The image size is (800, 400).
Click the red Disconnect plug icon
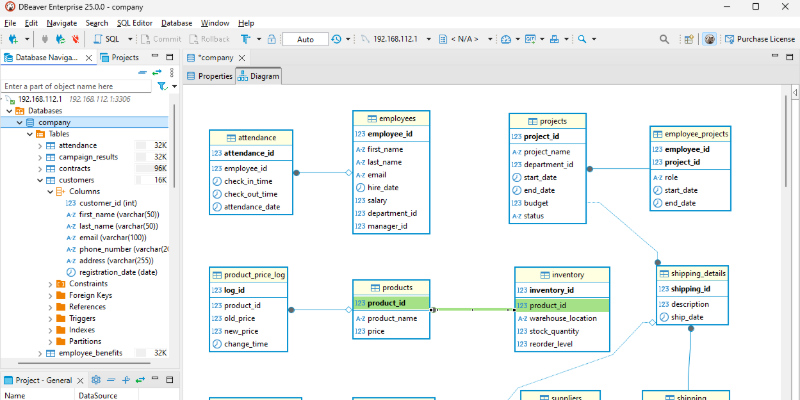pos(76,39)
